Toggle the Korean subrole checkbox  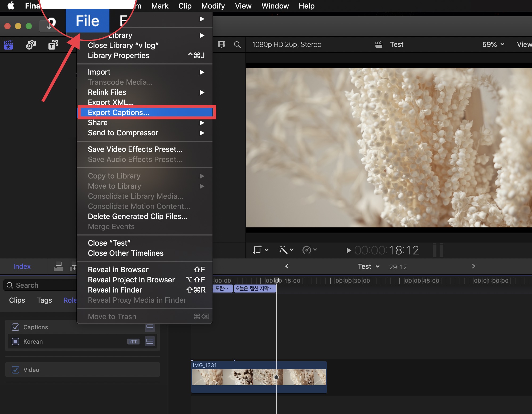(x=15, y=342)
